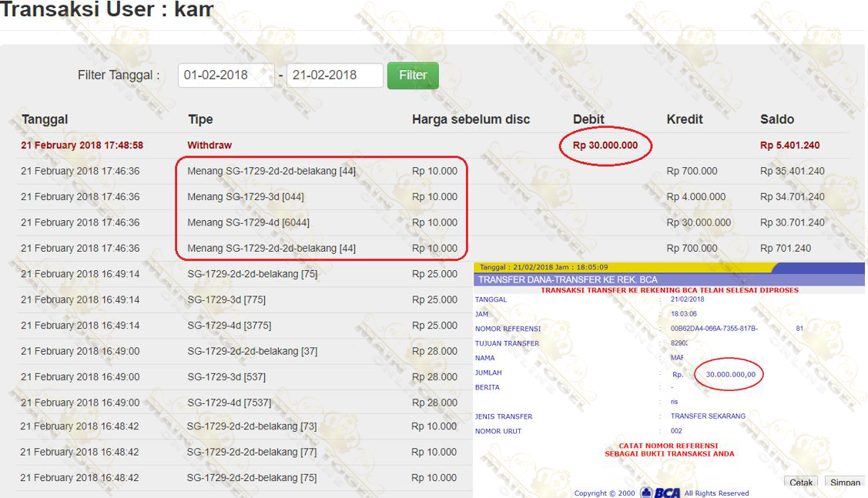
Task: Click the Rp 5.401.240 saldo value
Action: click(789, 145)
